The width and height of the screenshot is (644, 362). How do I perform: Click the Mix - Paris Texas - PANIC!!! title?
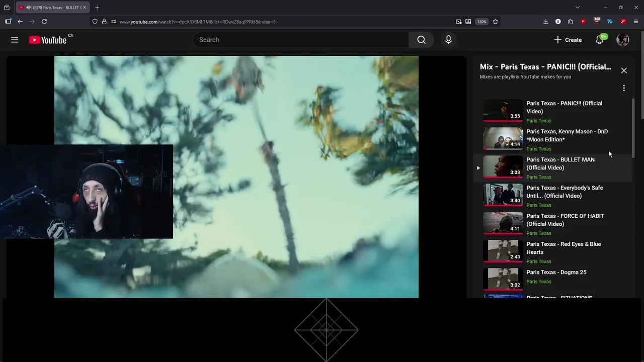[x=545, y=67]
